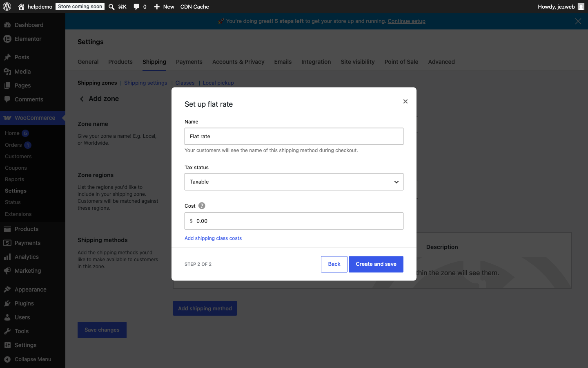The width and height of the screenshot is (588, 368).
Task: Click the Tools wrench icon
Action: 7,331
